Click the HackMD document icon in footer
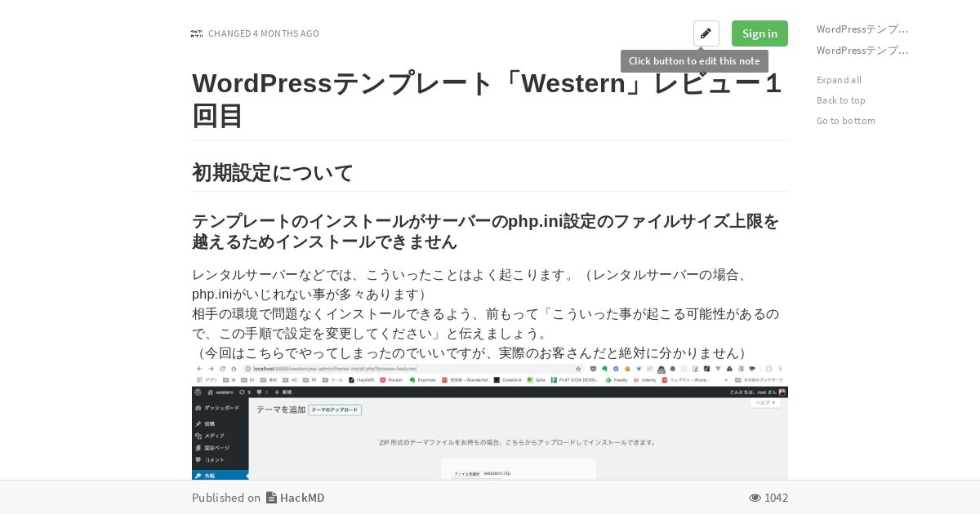The image size is (980, 514). pos(271,498)
